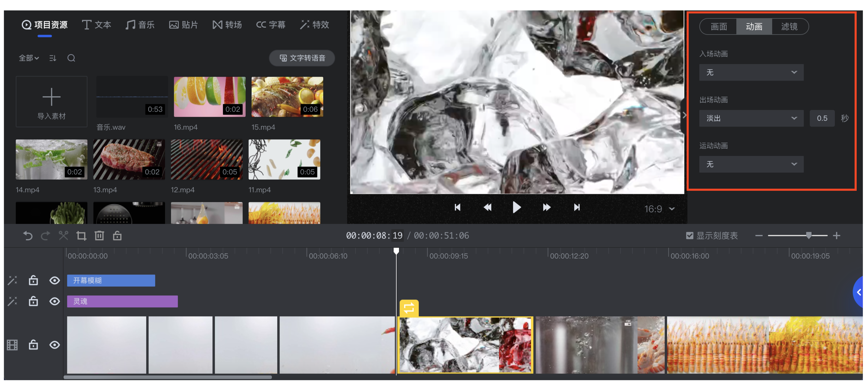Click the 0.5 seconds duration field

tap(822, 118)
